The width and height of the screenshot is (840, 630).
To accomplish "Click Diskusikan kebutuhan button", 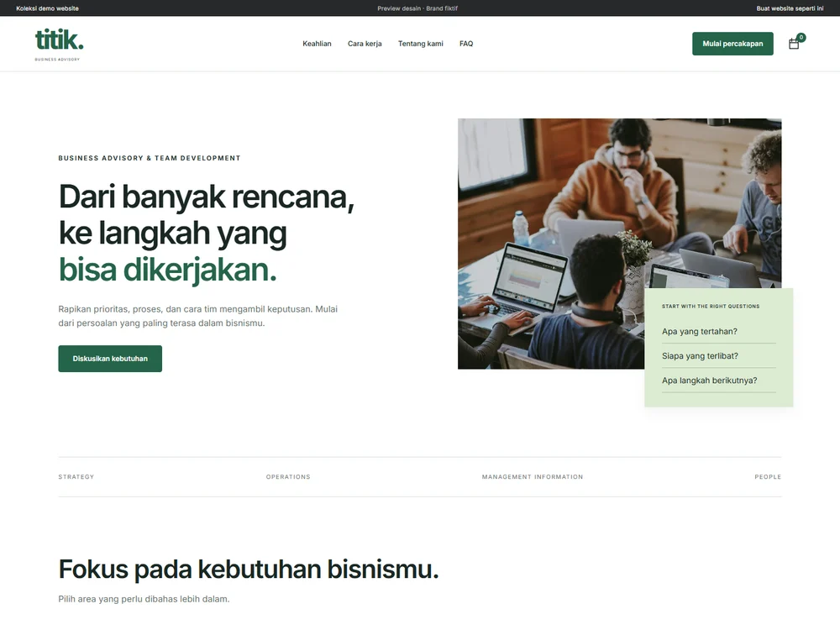I will [x=110, y=359].
